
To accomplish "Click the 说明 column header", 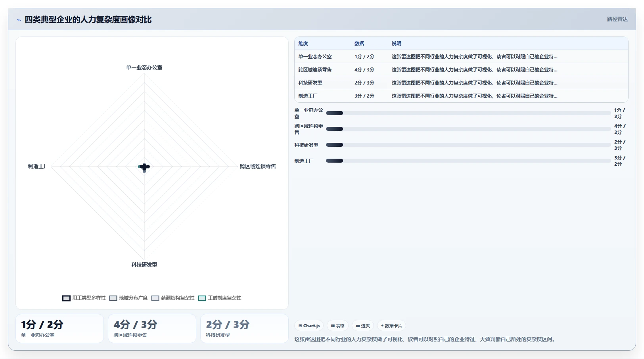I will pos(397,44).
